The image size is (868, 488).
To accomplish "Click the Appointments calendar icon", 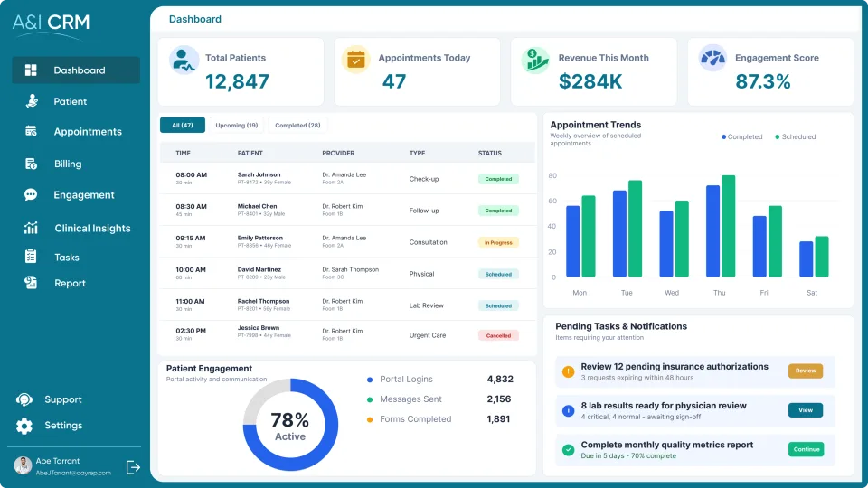I will click(31, 131).
